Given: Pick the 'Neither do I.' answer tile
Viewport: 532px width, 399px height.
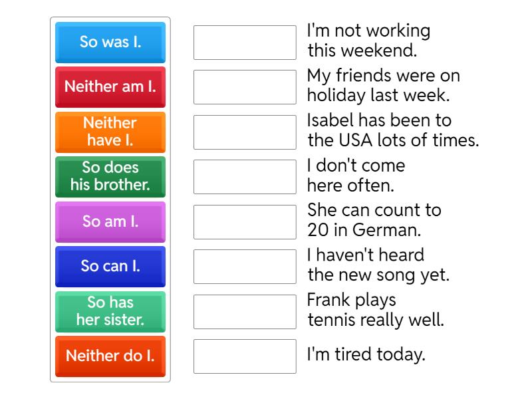Looking at the screenshot, I should (110, 356).
